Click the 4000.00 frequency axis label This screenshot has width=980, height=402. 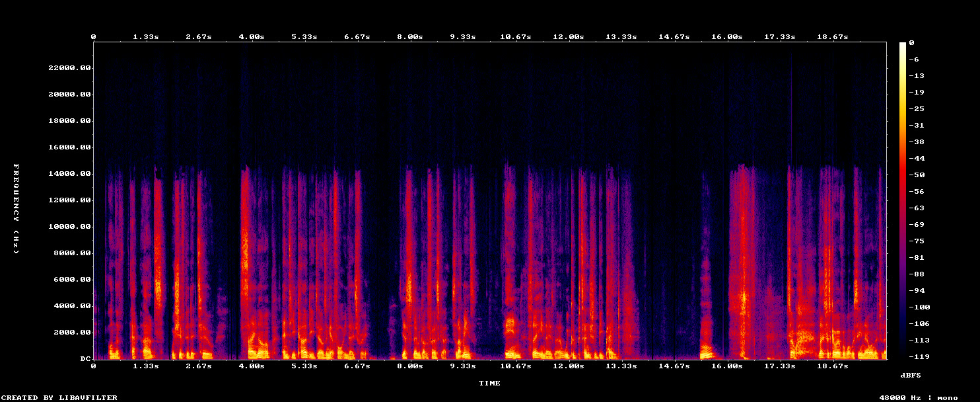click(x=72, y=306)
